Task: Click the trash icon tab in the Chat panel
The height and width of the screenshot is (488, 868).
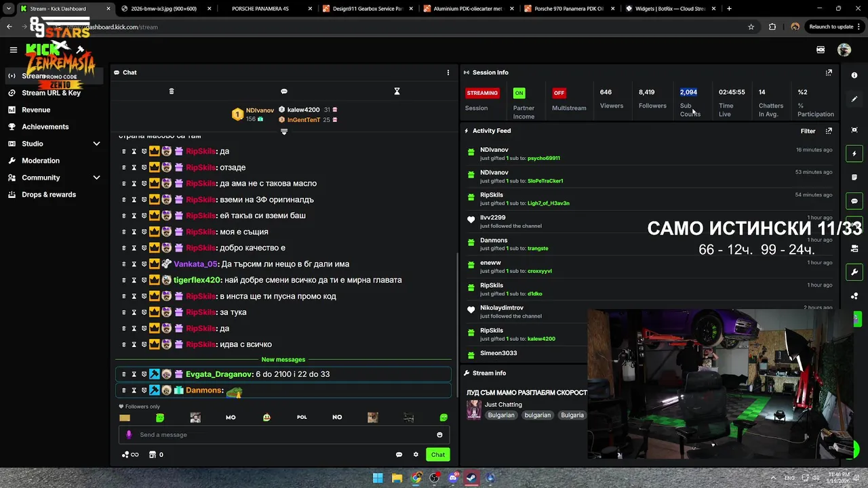Action: 172,91
